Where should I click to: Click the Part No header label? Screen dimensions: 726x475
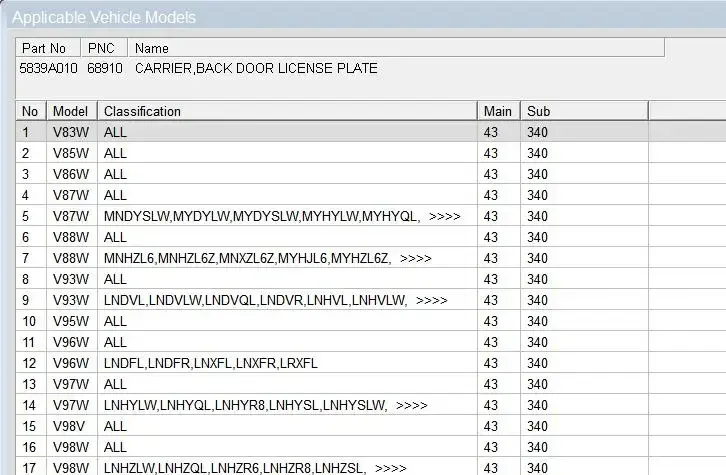(44, 48)
